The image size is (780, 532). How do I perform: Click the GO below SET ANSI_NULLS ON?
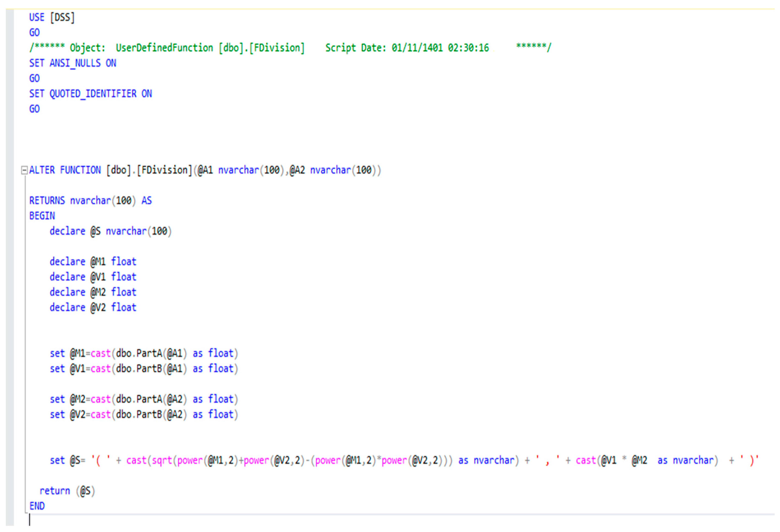pos(34,79)
